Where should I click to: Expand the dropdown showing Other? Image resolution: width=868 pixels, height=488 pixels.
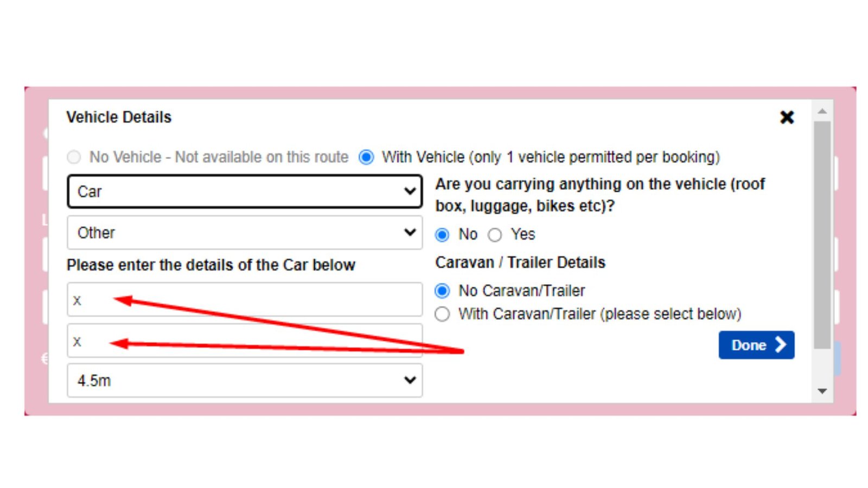pyautogui.click(x=244, y=233)
